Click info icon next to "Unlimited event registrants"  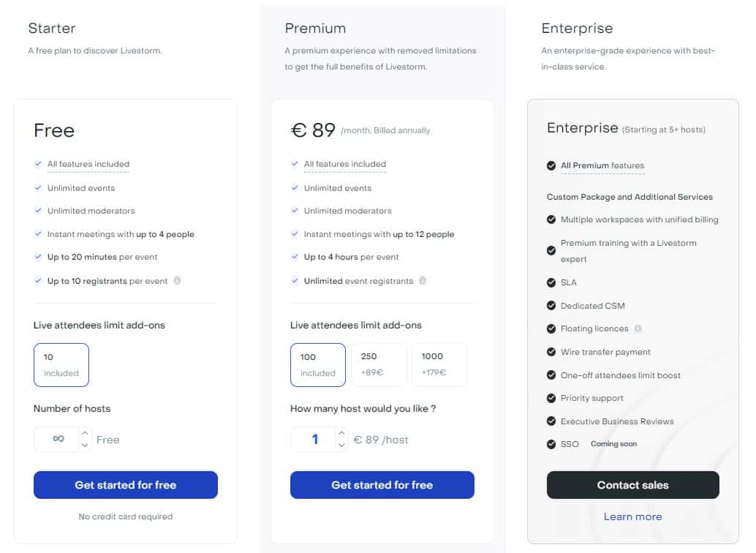point(423,280)
